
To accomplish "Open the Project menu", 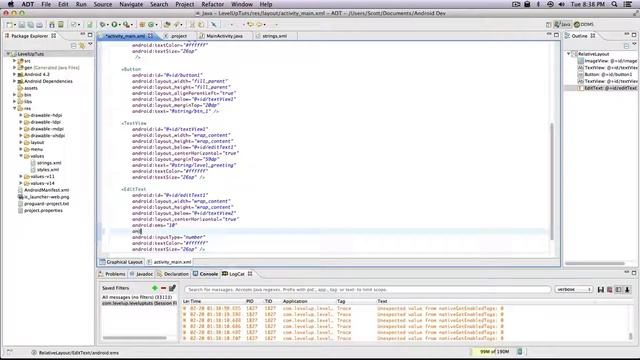I will [x=184, y=4].
